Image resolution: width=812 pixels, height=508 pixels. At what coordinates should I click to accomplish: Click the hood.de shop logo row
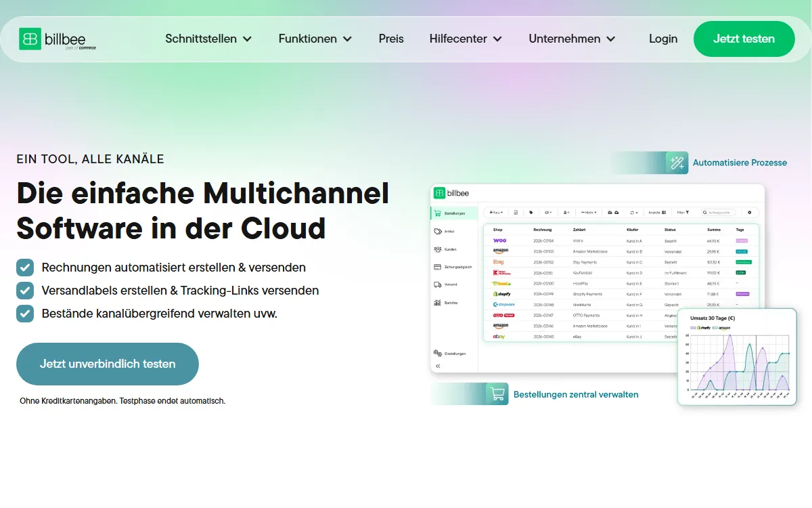(501, 283)
